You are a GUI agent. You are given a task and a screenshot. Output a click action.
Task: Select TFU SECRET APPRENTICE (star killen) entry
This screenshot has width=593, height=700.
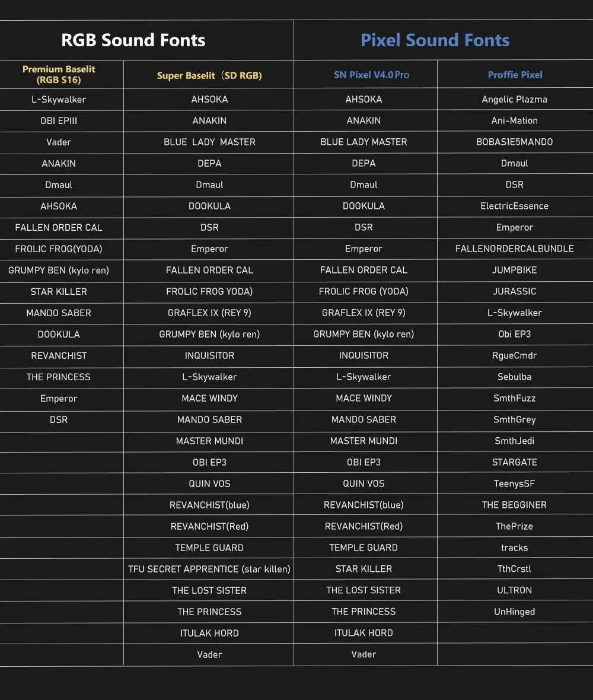(209, 569)
